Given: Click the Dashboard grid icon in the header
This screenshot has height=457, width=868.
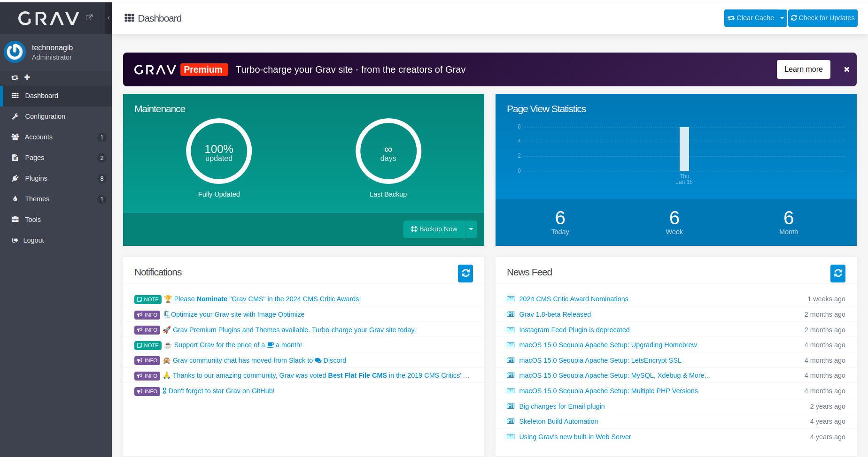Looking at the screenshot, I should (x=129, y=18).
